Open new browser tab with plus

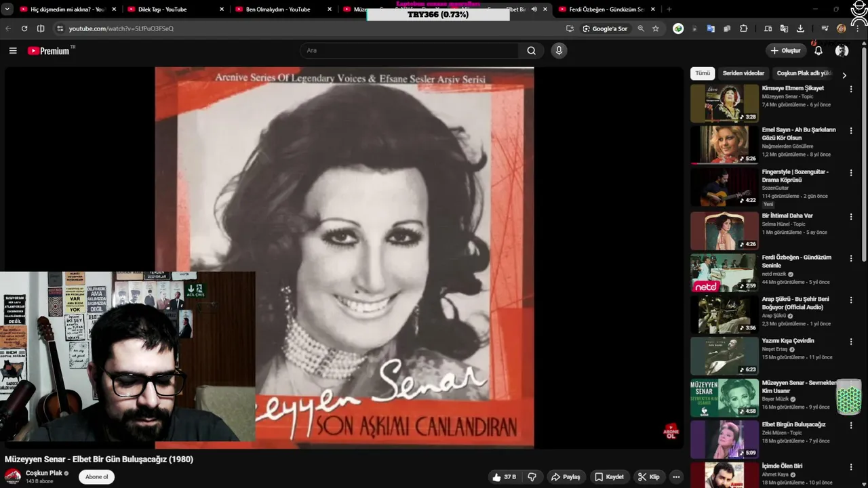click(x=669, y=9)
